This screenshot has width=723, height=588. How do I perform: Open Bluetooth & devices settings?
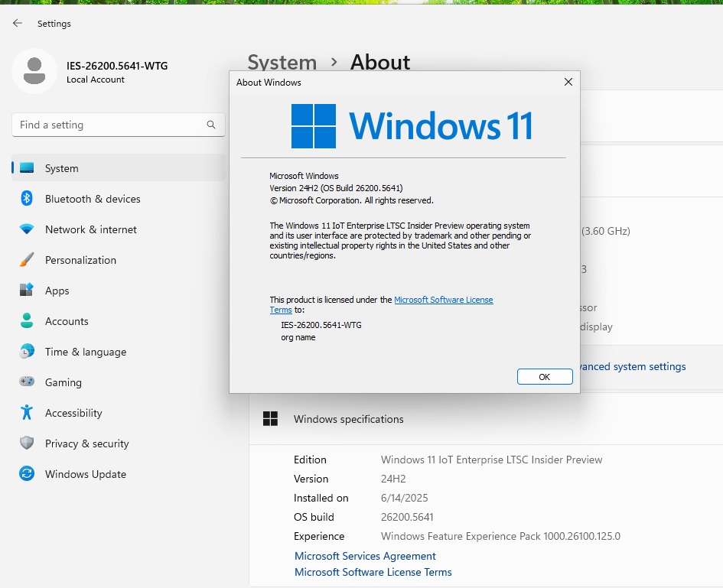[x=119, y=199]
